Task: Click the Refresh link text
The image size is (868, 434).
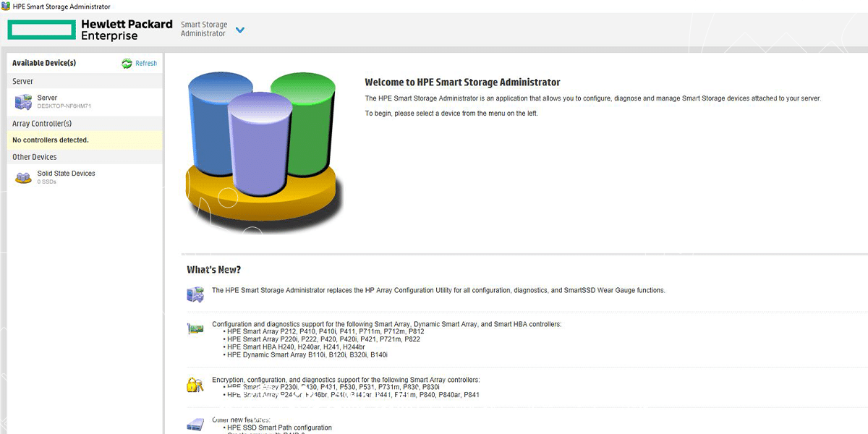Action: 146,64
